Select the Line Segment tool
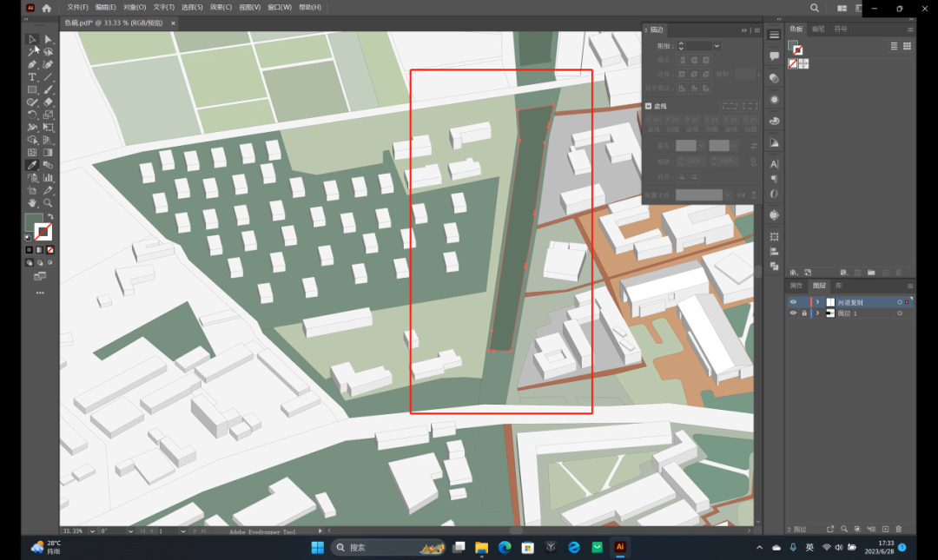 [x=48, y=77]
